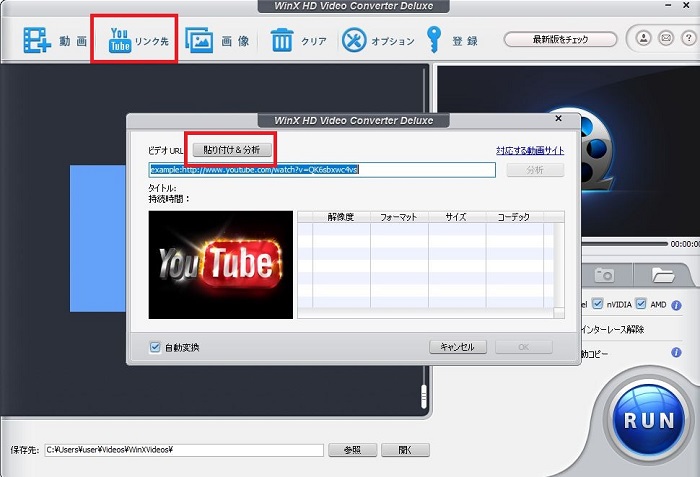The width and height of the screenshot is (700, 477).
Task: Click the video URL input field
Action: tap(322, 170)
